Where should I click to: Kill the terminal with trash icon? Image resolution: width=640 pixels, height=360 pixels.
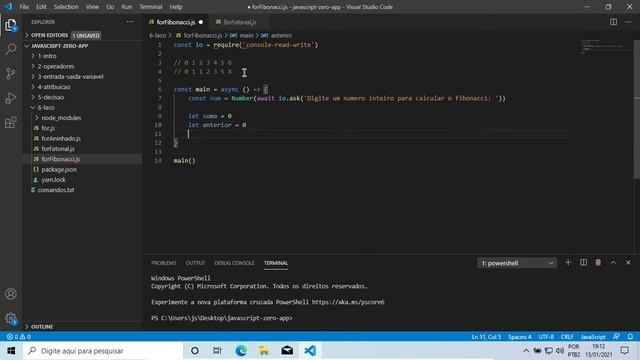(598, 262)
